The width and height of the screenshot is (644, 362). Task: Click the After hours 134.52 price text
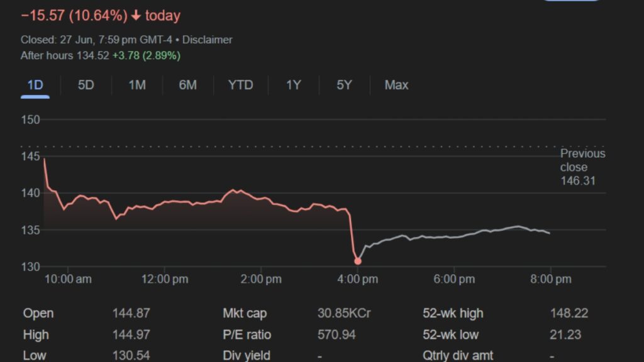point(65,55)
